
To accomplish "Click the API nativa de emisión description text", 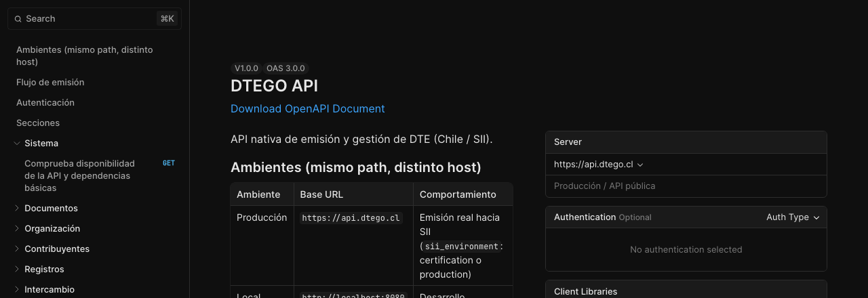I will tap(361, 139).
